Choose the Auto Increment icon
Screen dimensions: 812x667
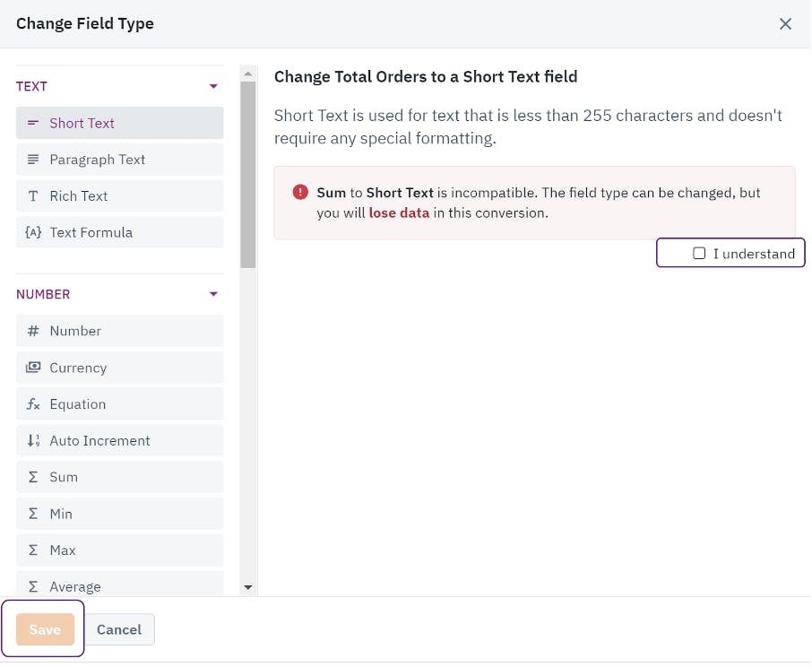pyautogui.click(x=32, y=440)
